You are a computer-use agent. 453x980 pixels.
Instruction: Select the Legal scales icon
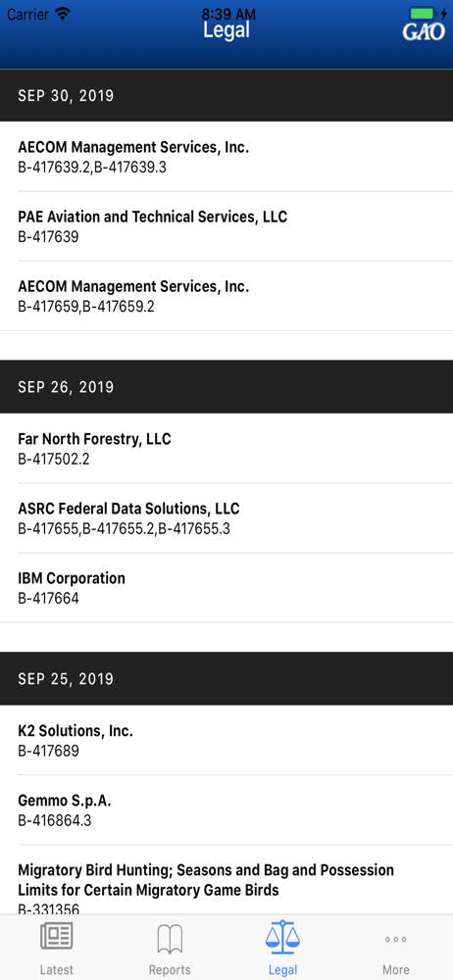pos(282,936)
